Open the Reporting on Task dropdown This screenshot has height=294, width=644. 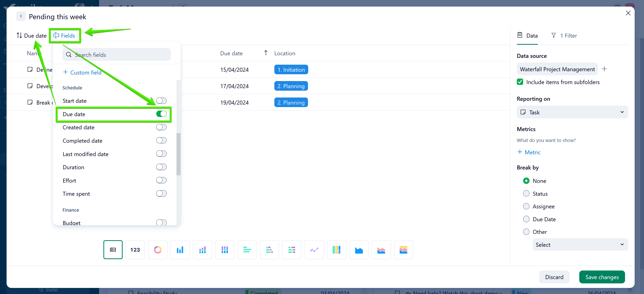(x=572, y=112)
